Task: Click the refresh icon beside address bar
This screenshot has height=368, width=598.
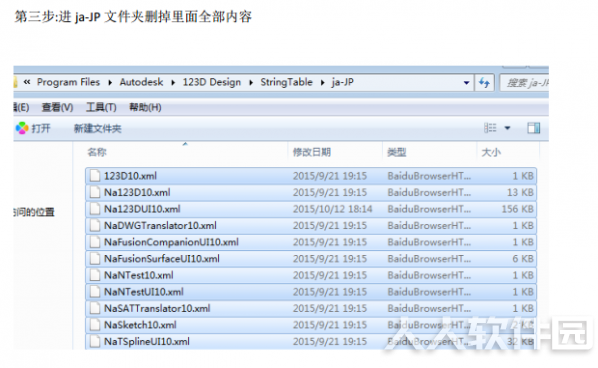Action: click(484, 82)
